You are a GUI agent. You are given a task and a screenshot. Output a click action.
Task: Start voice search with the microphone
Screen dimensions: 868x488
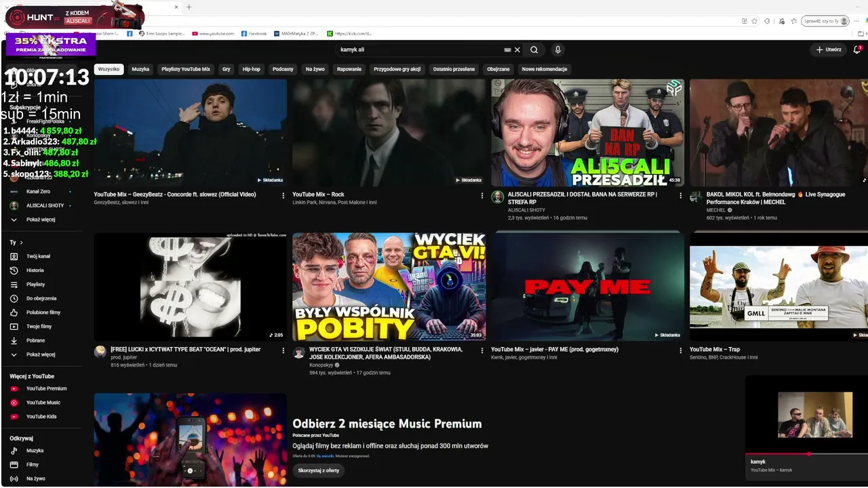pos(557,49)
